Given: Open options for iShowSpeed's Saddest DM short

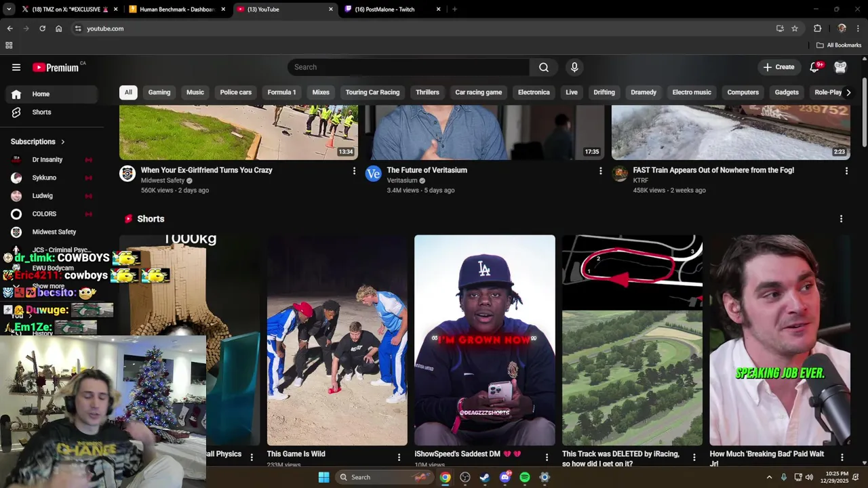Looking at the screenshot, I should point(547,457).
